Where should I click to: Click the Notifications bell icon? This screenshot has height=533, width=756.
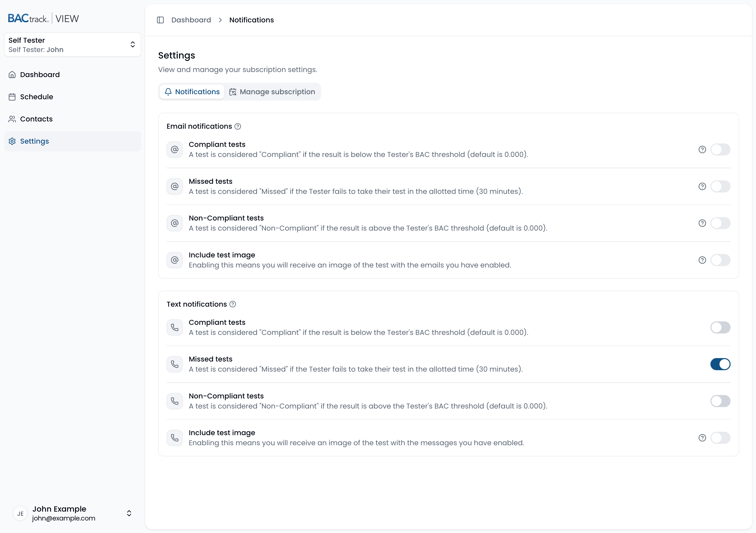[168, 92]
